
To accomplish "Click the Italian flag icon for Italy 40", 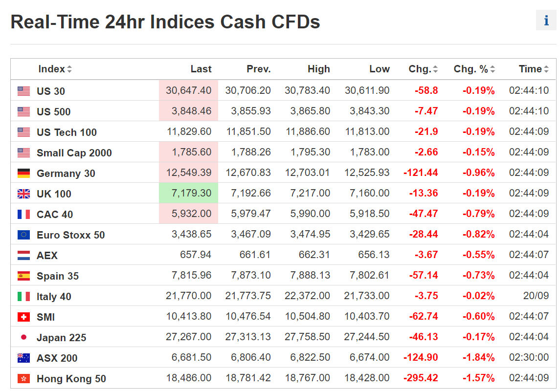I will (x=23, y=296).
